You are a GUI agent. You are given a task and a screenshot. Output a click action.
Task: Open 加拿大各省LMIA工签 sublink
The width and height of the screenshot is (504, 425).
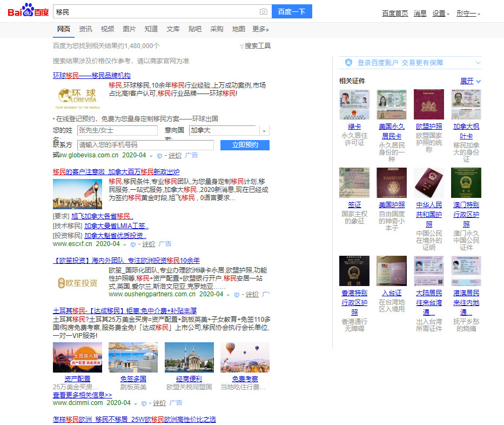point(116,226)
